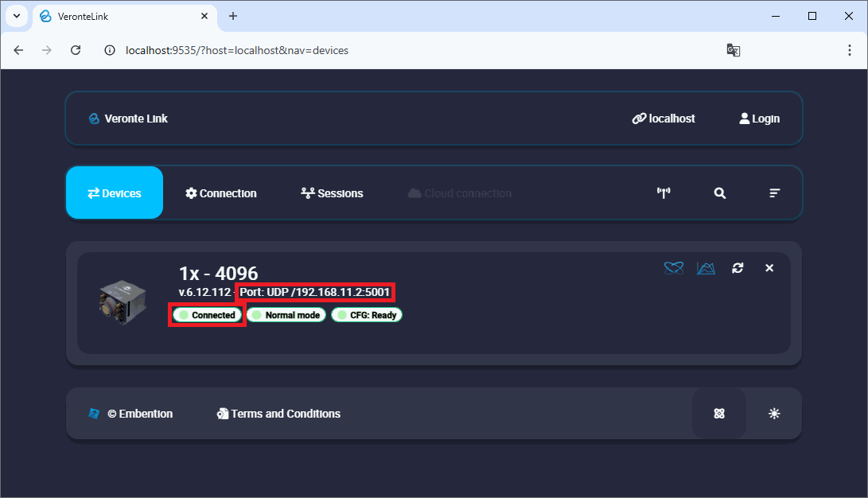Click the browser address bar URL

click(x=237, y=50)
